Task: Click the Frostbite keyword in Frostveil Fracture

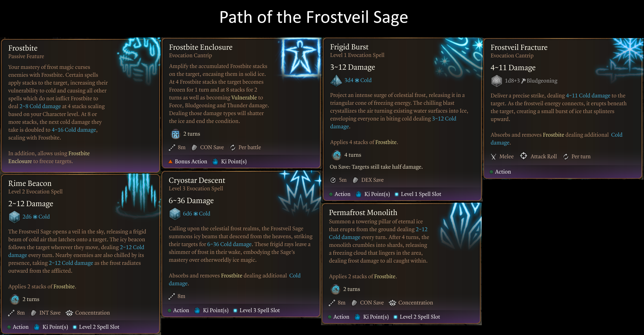Action: coord(553,135)
